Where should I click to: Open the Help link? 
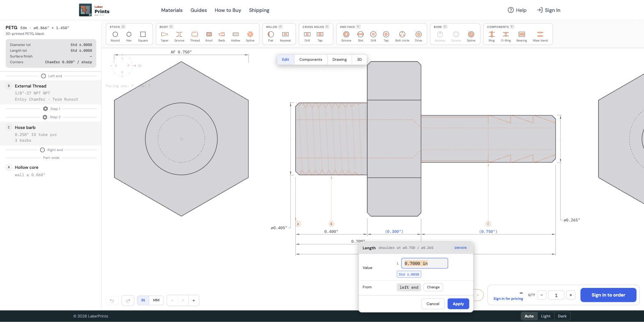pyautogui.click(x=517, y=10)
